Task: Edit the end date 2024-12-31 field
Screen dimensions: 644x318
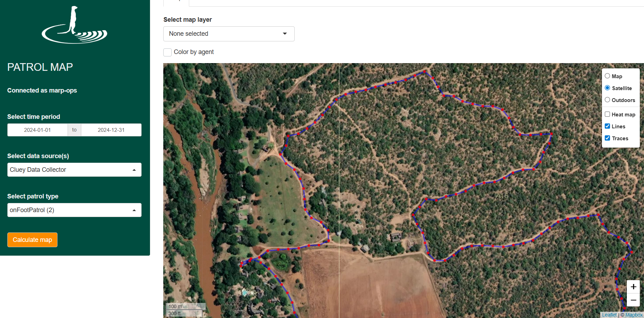Action: click(x=111, y=130)
